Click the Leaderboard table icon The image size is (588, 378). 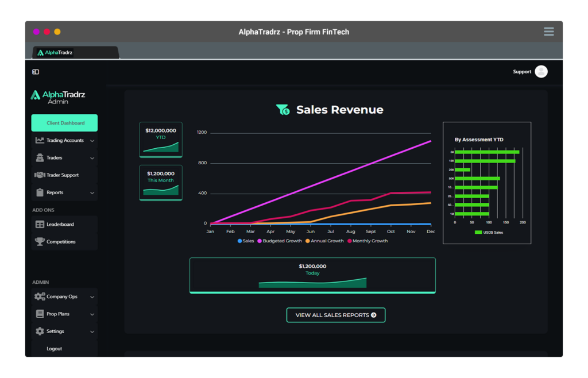coord(40,225)
